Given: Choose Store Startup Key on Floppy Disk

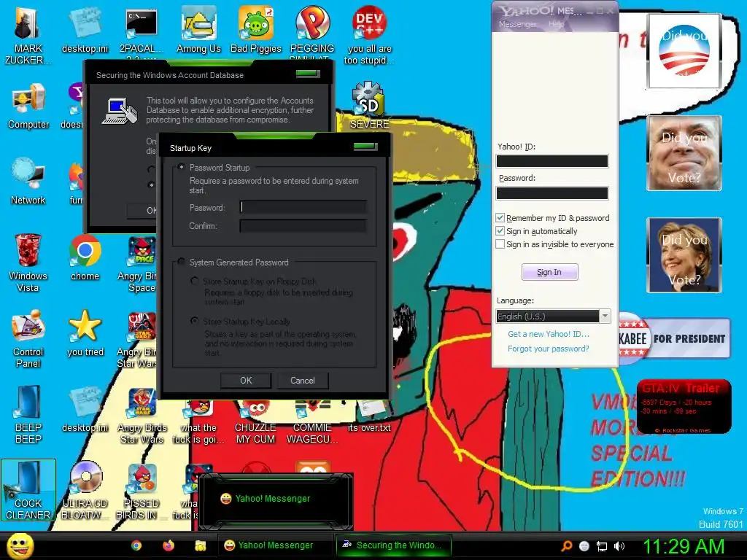Looking at the screenshot, I should (x=194, y=281).
